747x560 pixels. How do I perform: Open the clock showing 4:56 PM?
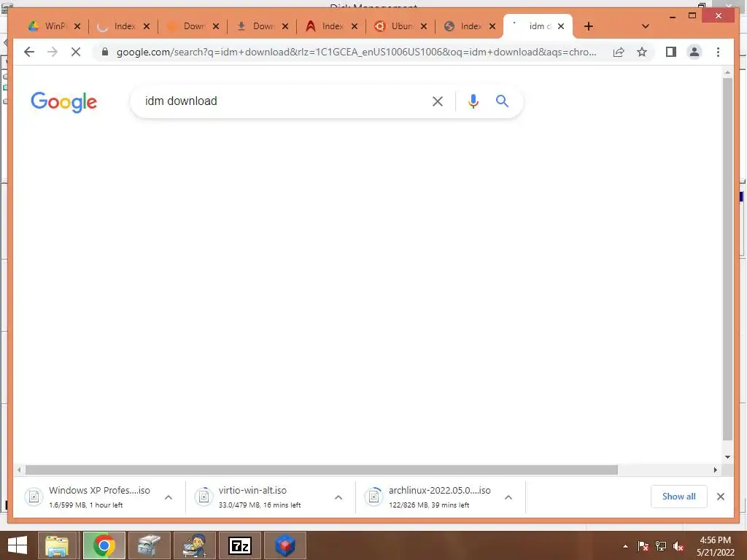click(x=715, y=546)
